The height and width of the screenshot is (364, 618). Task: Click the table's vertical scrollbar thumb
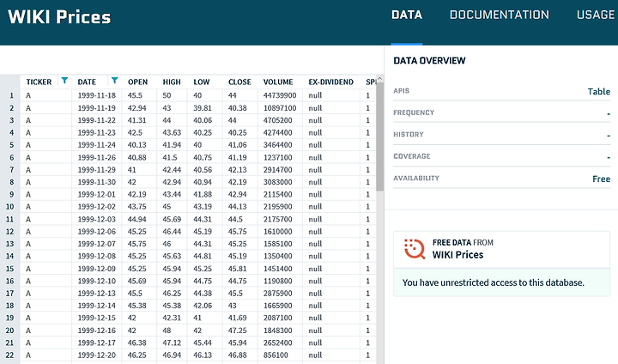click(380, 136)
